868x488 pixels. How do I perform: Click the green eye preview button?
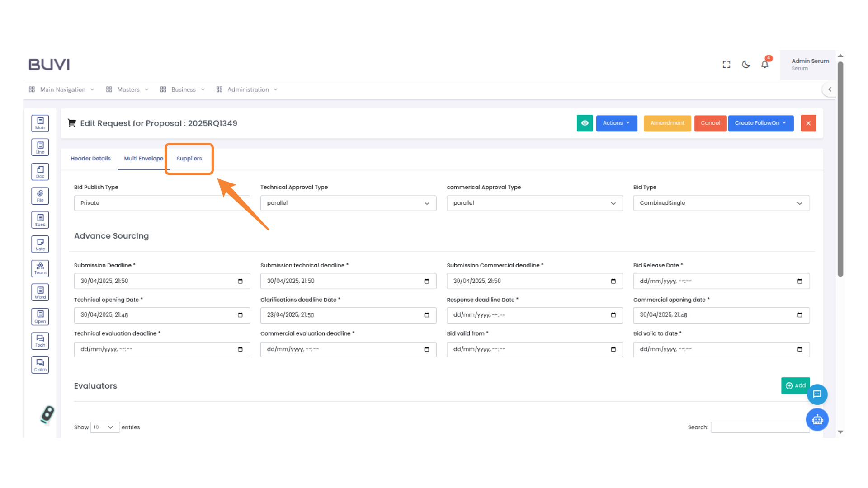585,123
